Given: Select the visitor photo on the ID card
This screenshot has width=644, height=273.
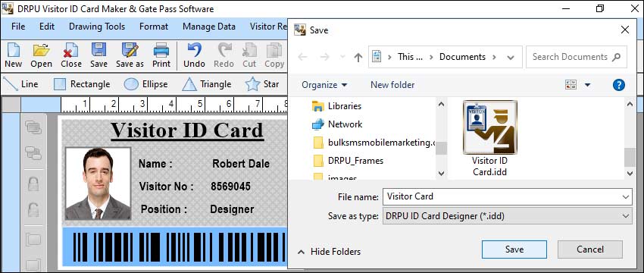Looking at the screenshot, I should [x=98, y=184].
